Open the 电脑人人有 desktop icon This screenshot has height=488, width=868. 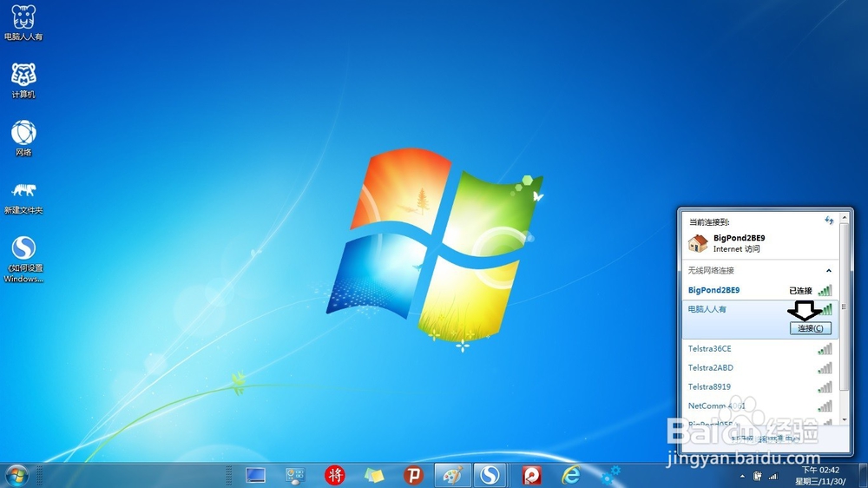click(x=23, y=23)
